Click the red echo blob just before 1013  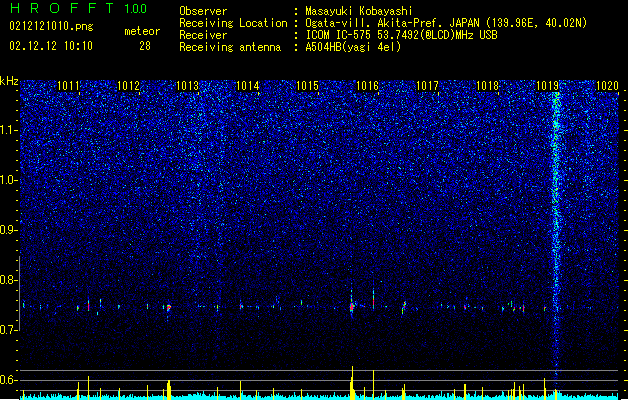pos(169,308)
